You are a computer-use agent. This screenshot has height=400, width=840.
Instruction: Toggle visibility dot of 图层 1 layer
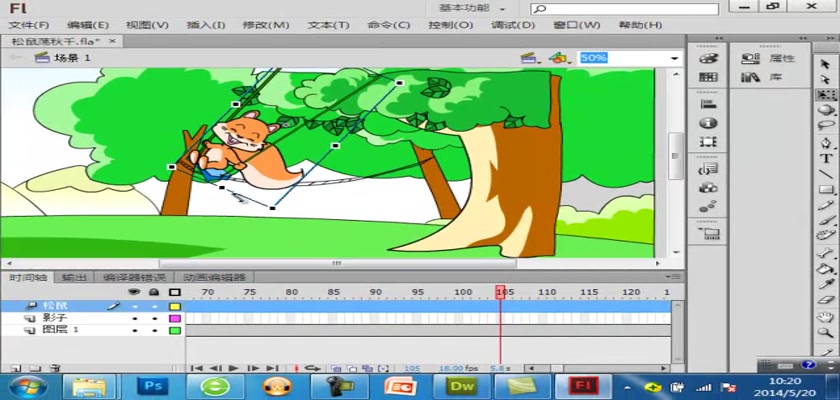click(x=135, y=331)
